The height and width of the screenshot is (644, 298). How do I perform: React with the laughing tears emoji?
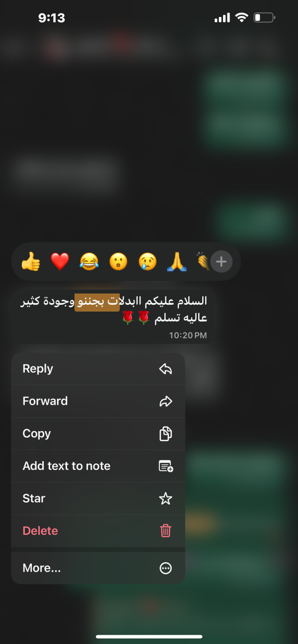pos(89,261)
